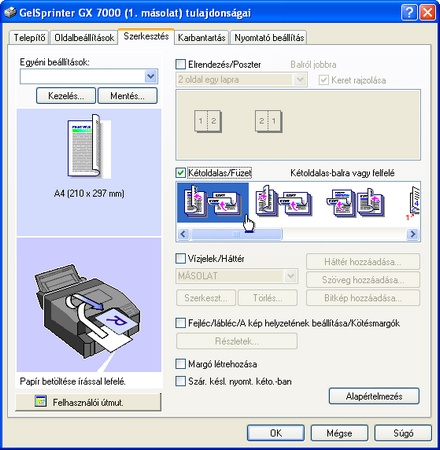Open the MÁSOLAT watermark dropdown
Viewport: 440px width, 450px height.
pyautogui.click(x=291, y=276)
